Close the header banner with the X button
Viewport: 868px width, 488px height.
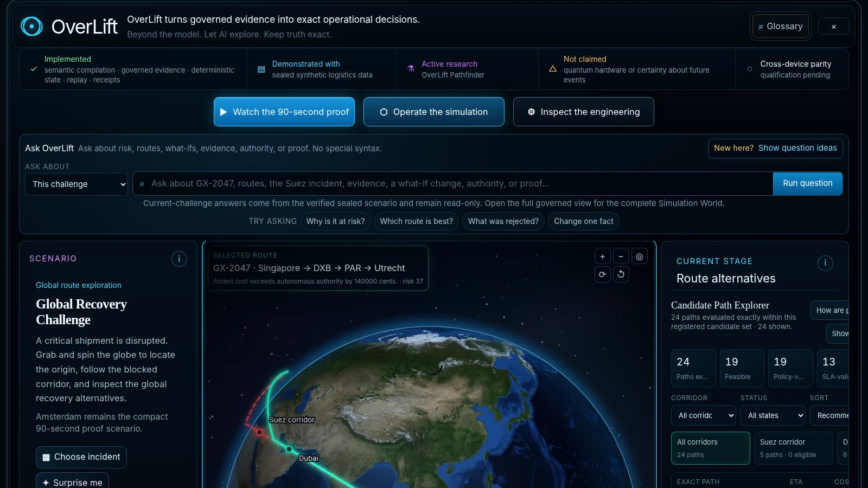(833, 27)
